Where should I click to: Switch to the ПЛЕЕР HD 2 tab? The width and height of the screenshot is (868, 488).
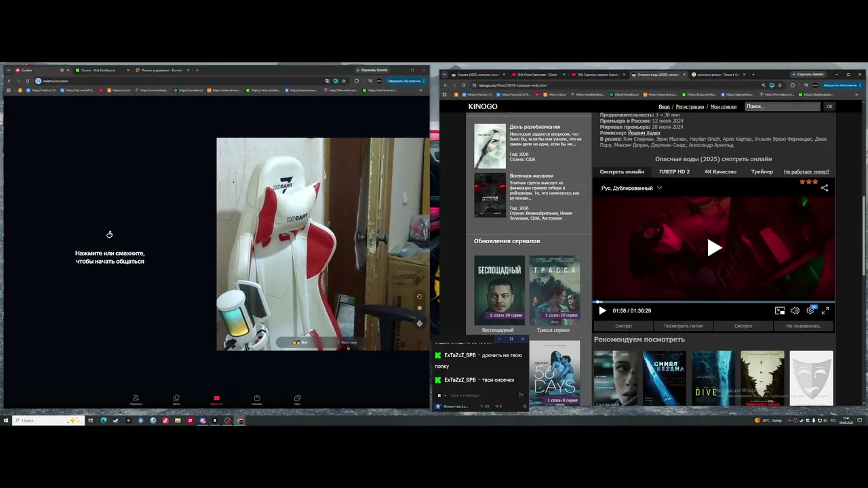(x=674, y=171)
